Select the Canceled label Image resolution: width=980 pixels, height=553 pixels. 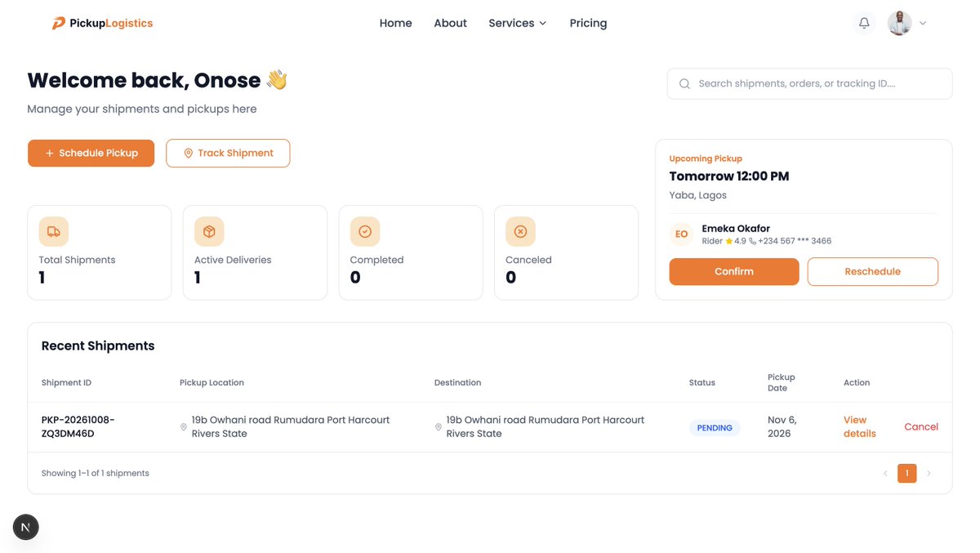pos(528,260)
